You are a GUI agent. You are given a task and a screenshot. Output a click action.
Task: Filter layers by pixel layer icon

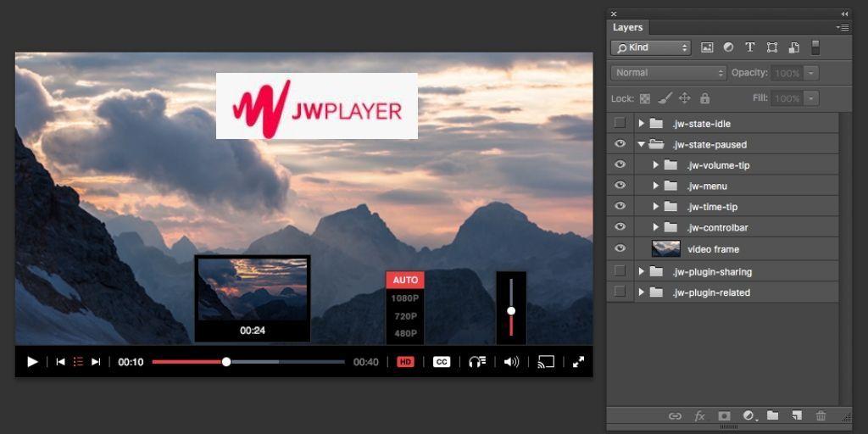pos(707,47)
